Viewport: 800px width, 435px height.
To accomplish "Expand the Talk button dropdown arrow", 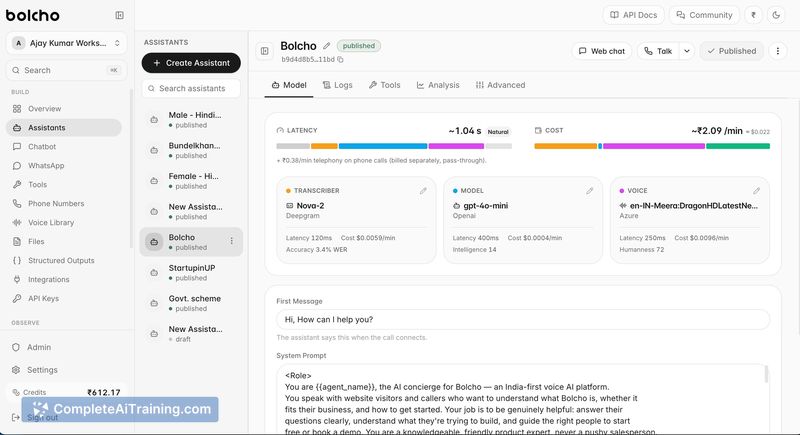I will pyautogui.click(x=687, y=51).
